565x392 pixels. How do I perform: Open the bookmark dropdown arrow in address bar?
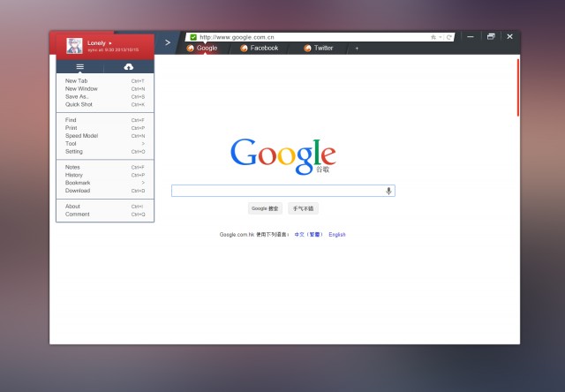pos(440,37)
